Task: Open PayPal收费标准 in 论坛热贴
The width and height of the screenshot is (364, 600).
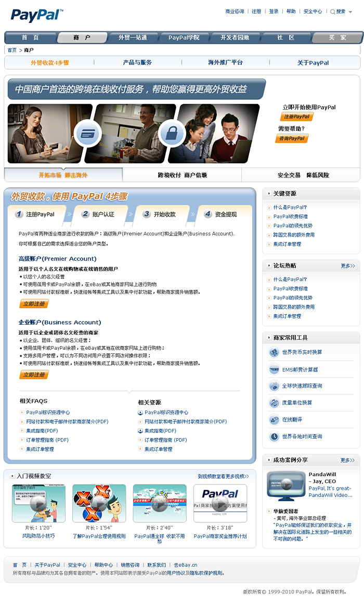Action: coord(291,288)
